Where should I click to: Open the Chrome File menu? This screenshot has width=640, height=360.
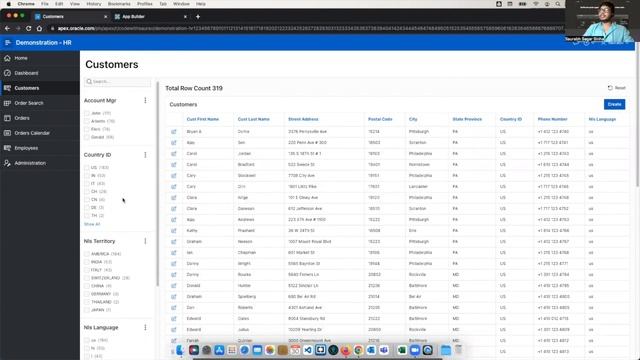click(x=44, y=4)
